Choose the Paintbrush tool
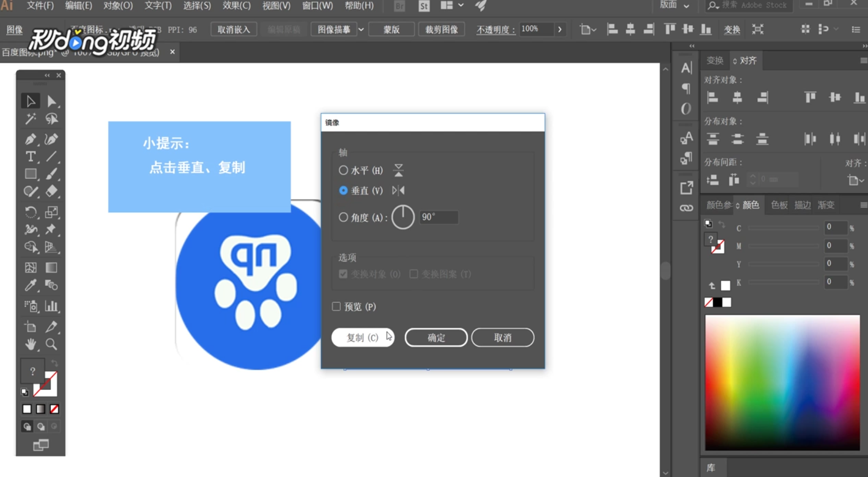 (x=52, y=174)
